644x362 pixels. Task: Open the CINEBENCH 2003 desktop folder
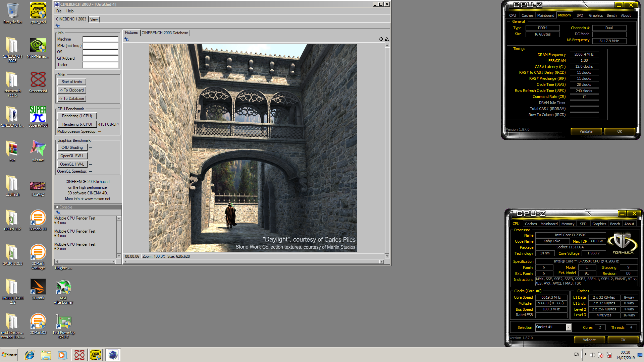(x=12, y=49)
